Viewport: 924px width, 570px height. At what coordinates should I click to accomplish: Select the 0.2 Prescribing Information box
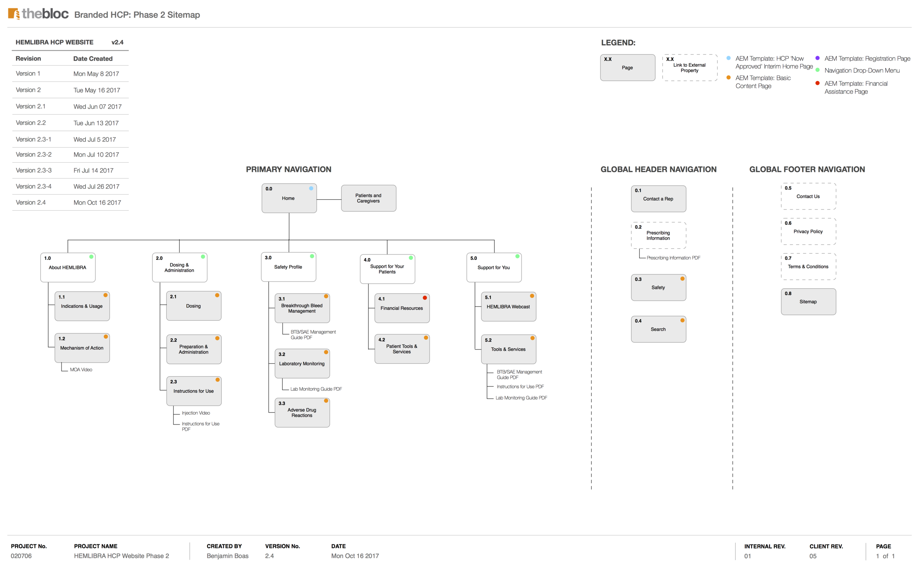(x=659, y=235)
